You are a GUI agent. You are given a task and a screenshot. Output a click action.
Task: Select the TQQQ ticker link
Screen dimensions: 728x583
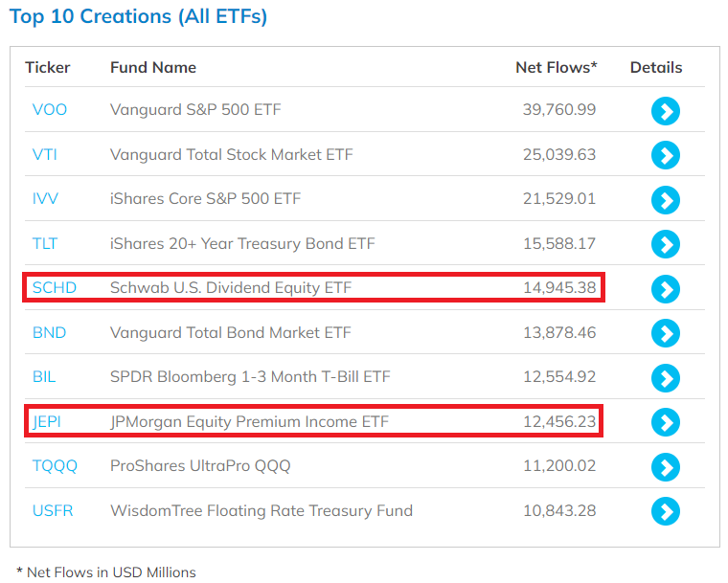tap(55, 466)
